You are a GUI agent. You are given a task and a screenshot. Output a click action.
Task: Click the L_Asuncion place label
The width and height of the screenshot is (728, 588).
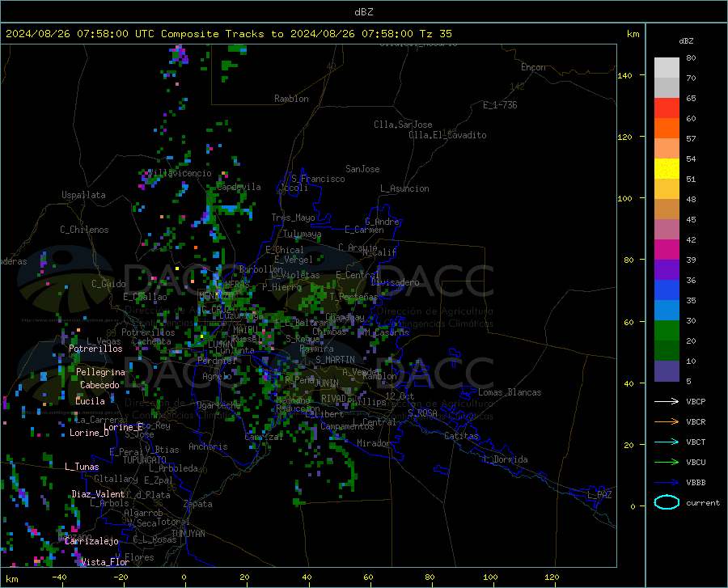tap(404, 188)
